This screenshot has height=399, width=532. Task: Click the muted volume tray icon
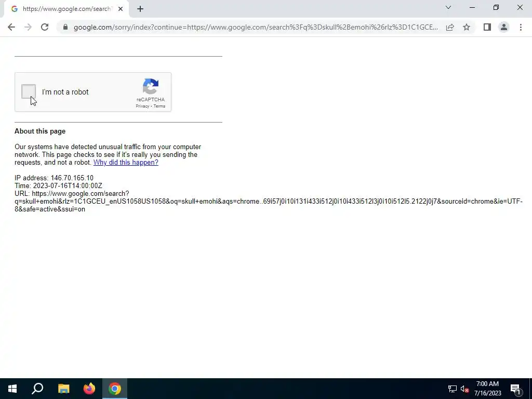(465, 389)
